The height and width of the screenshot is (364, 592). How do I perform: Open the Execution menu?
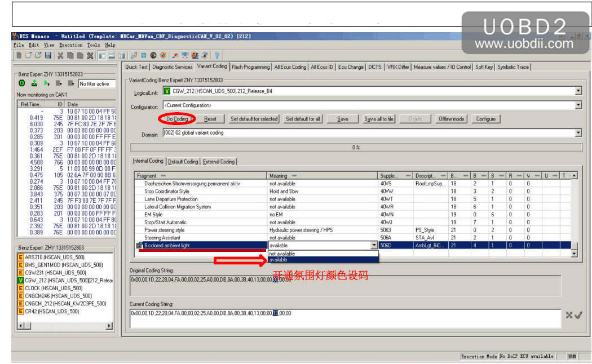(x=70, y=45)
